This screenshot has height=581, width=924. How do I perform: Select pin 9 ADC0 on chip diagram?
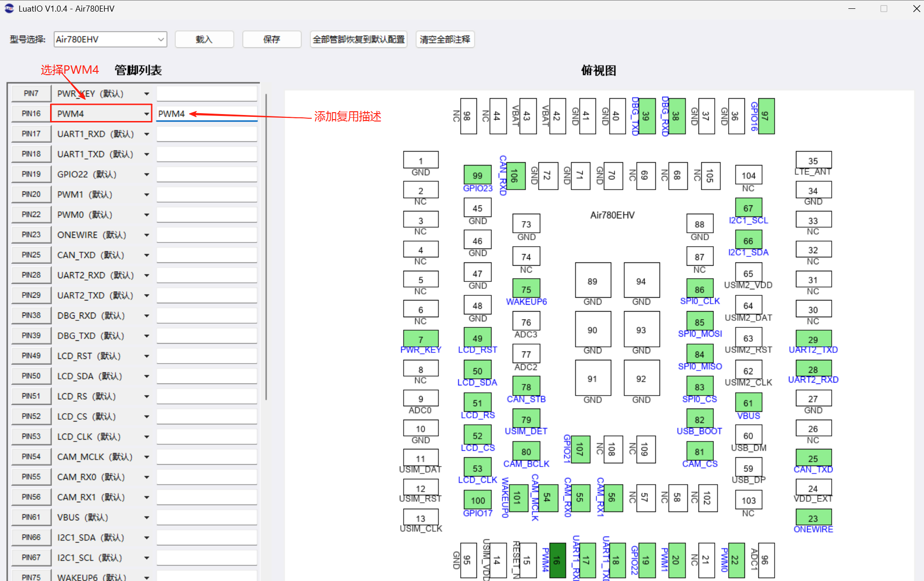coord(421,398)
